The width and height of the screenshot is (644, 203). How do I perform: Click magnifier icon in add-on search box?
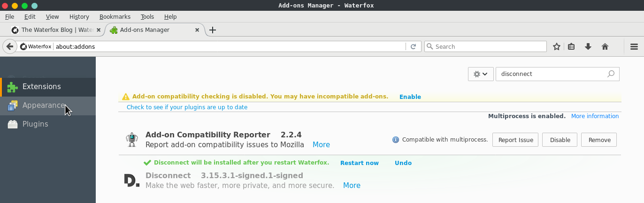[x=611, y=74]
